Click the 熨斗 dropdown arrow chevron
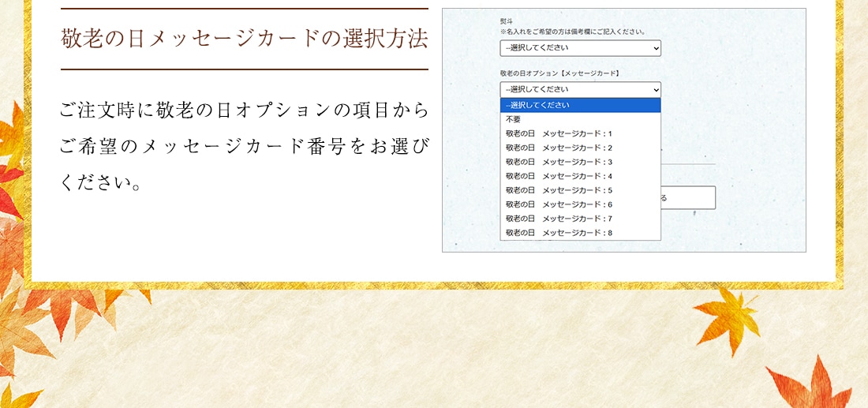 [x=655, y=49]
